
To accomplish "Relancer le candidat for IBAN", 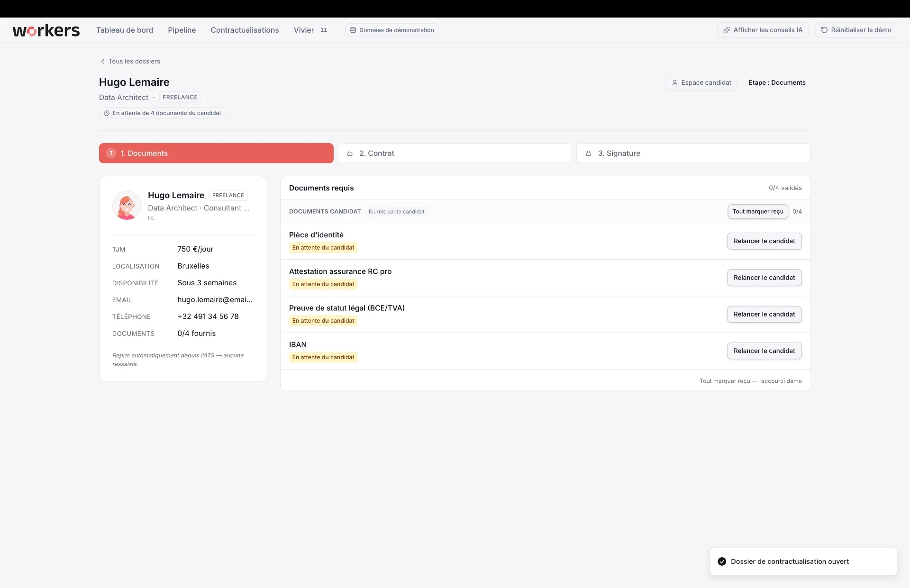I will click(764, 351).
